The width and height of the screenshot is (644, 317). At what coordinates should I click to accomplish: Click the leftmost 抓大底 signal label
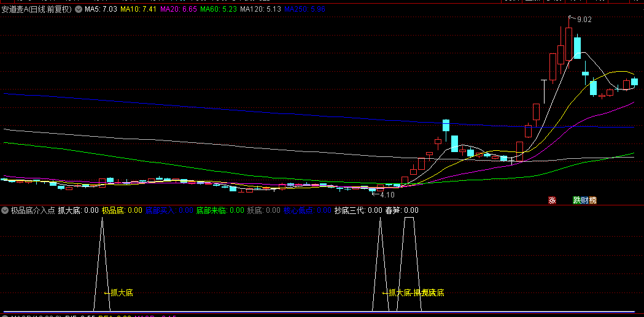pos(122,293)
